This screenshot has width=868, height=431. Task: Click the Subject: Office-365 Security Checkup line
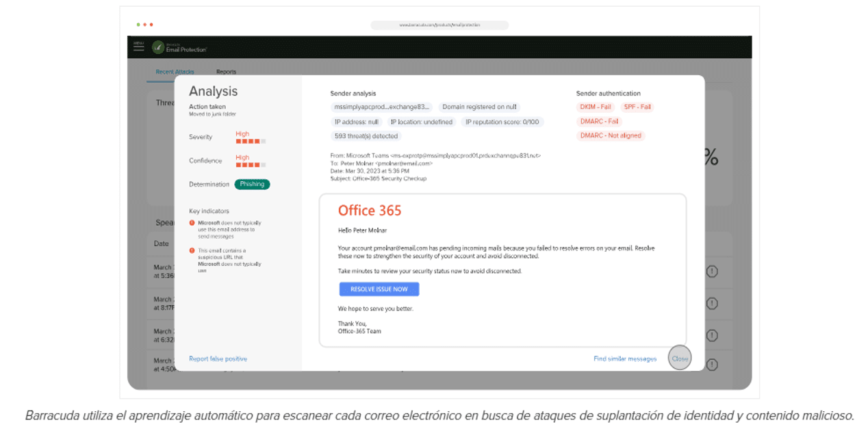click(x=378, y=179)
